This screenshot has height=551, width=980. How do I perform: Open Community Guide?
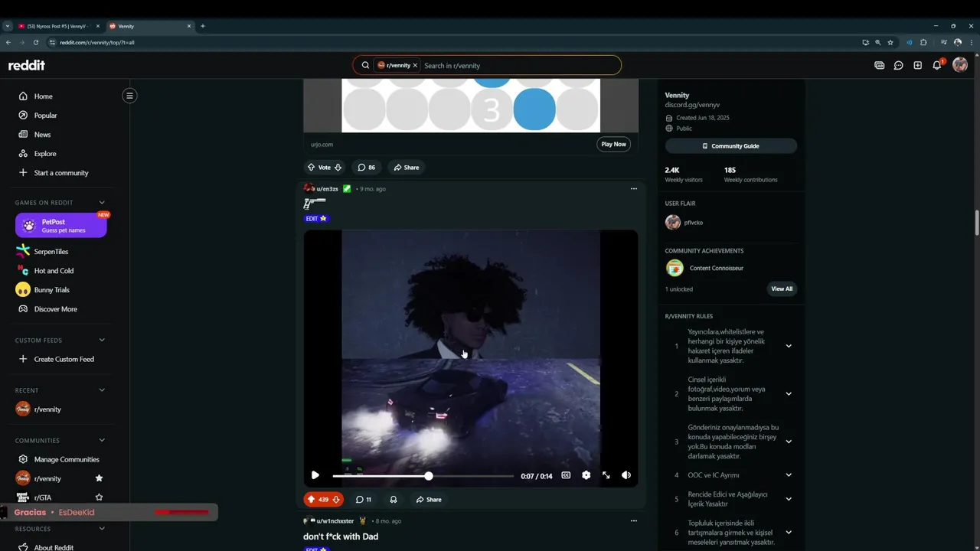[730, 146]
